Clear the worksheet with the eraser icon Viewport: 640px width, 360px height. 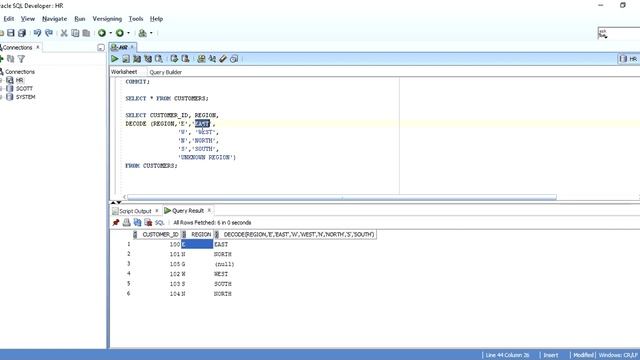coord(223,59)
